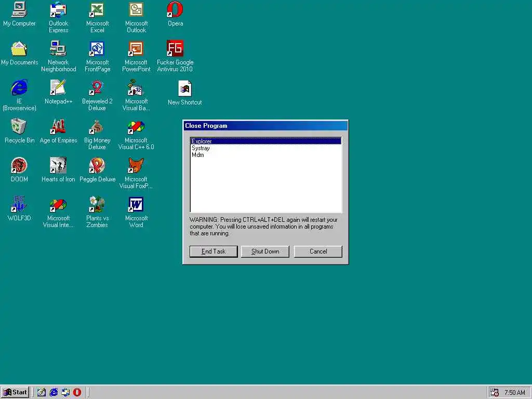
Task: Click the Shut Down button
Action: point(265,251)
